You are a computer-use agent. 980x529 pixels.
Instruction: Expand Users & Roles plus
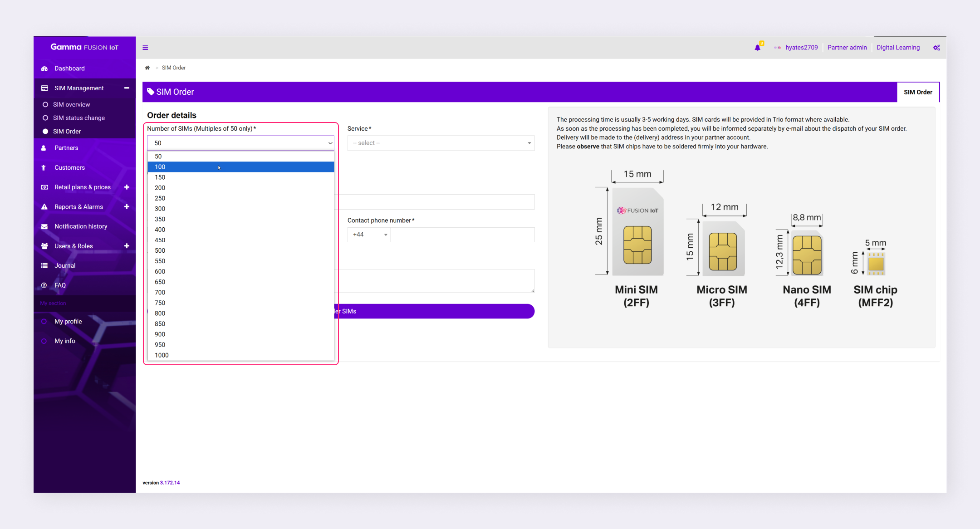[x=127, y=246]
